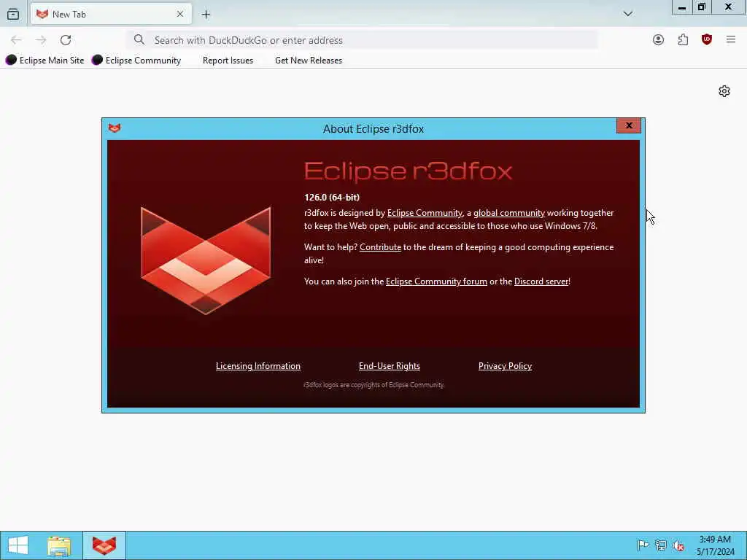Follow the Eclipse Community link in description
The width and height of the screenshot is (747, 560).
[425, 213]
